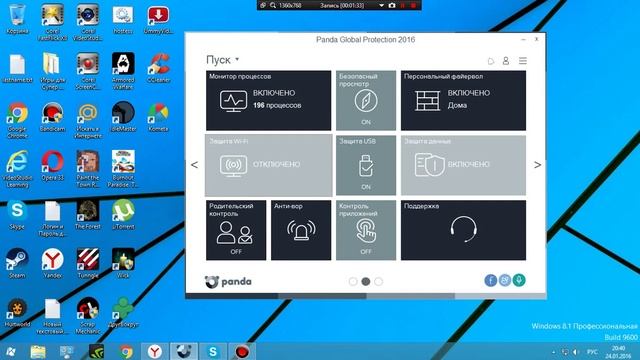Toggle Parental Control tile
This screenshot has width=640, height=360.
[236, 230]
